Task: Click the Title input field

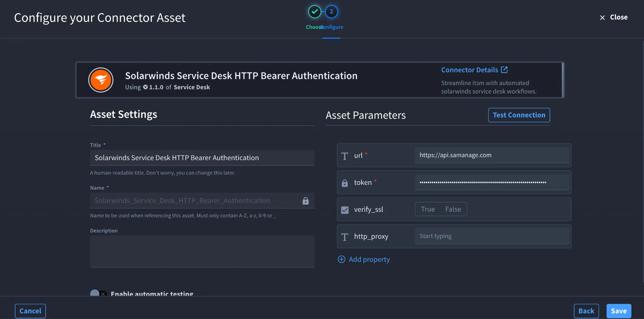Action: point(202,158)
